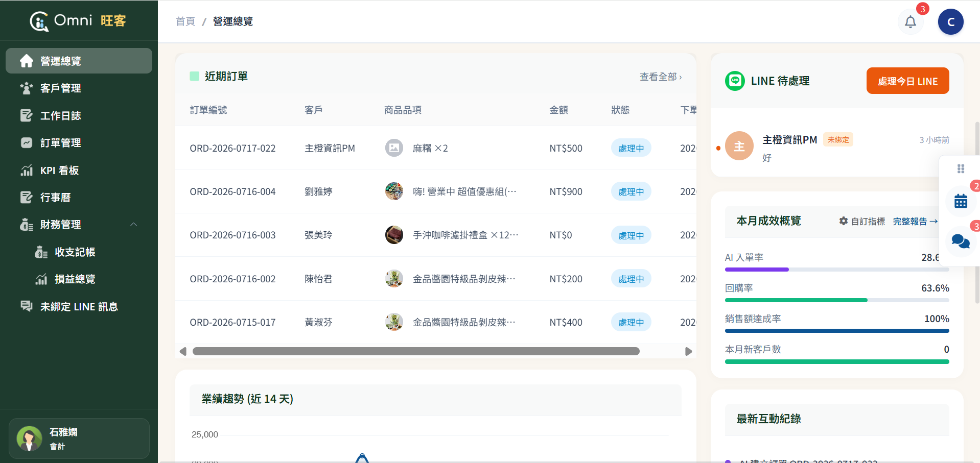Click the product thumbnail in ORD-2026-0716-002 row
This screenshot has width=980, height=463.
tap(394, 279)
